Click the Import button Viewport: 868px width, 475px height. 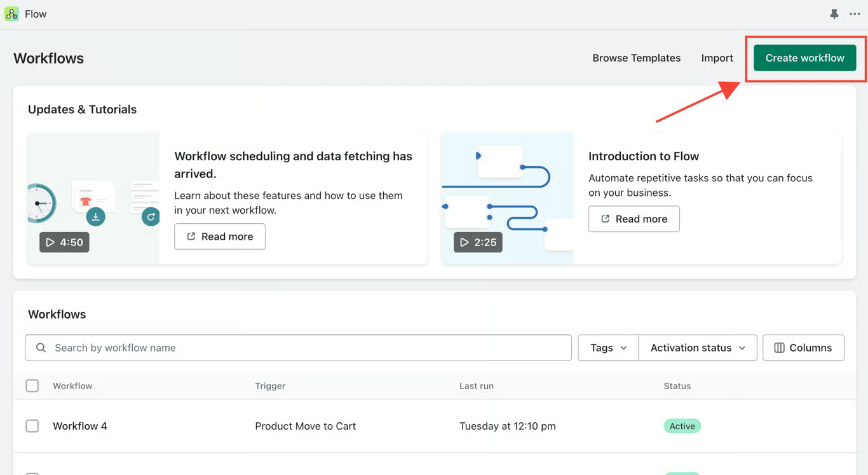pyautogui.click(x=717, y=58)
